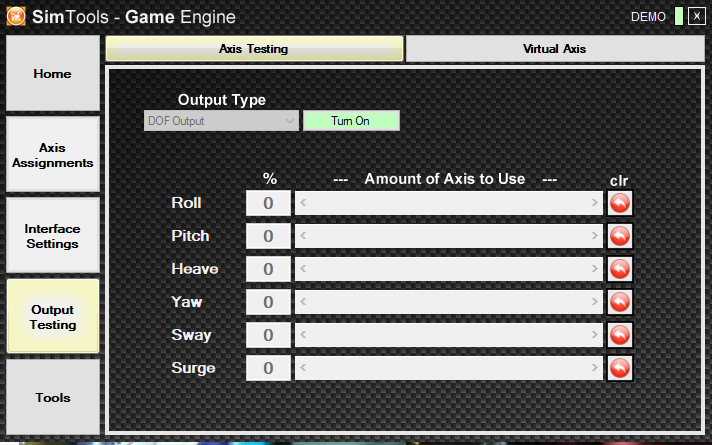Viewport: 712px width, 445px height.
Task: Click the Heave slider's right arrow
Action: (594, 269)
